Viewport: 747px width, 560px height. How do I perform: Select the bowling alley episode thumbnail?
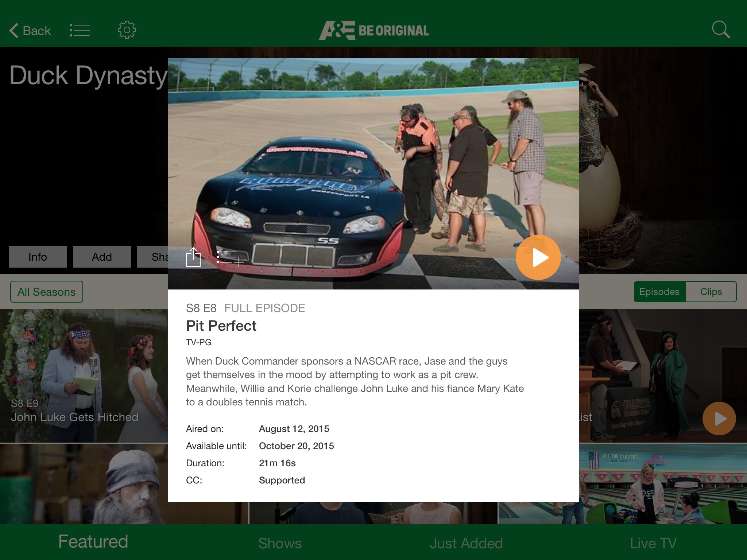pos(663,484)
